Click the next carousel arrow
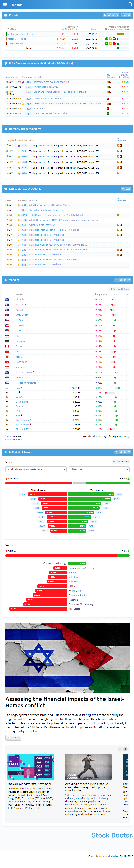 coord(125,749)
